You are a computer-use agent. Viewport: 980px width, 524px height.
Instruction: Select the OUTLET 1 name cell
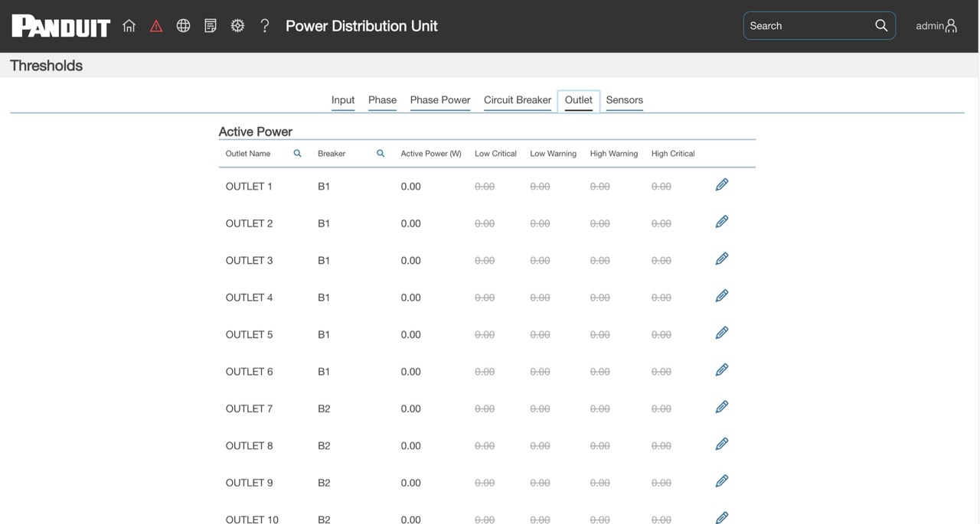(249, 187)
